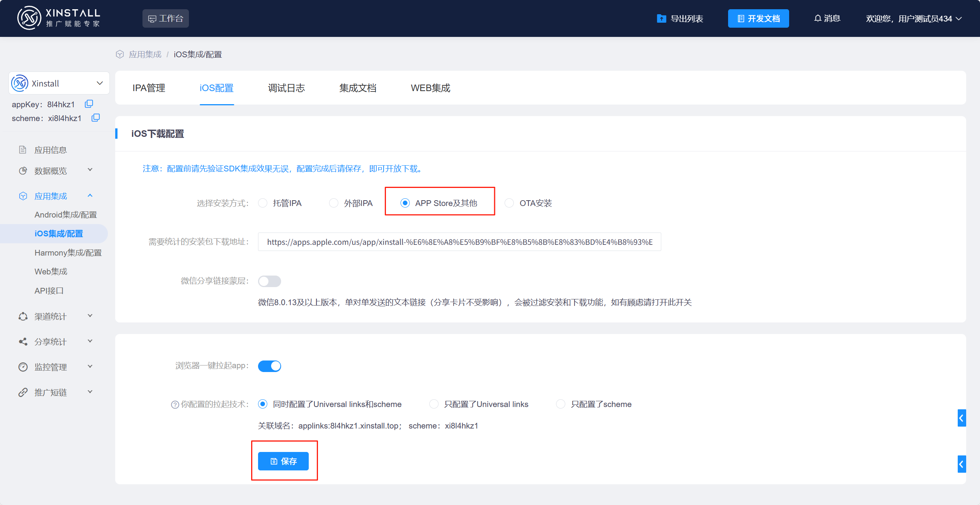Viewport: 980px width, 505px height.
Task: Select the OTA安装 installation option
Action: [509, 203]
